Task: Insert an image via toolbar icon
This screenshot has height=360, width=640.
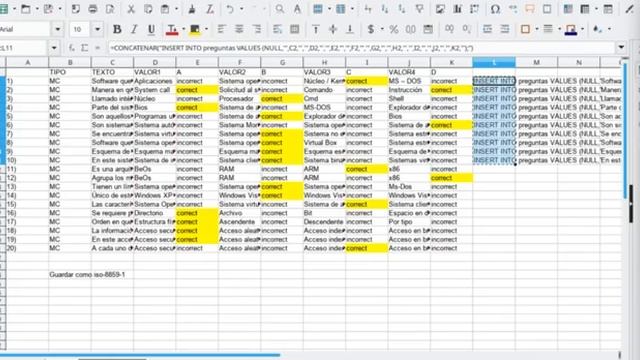Action: point(440,9)
